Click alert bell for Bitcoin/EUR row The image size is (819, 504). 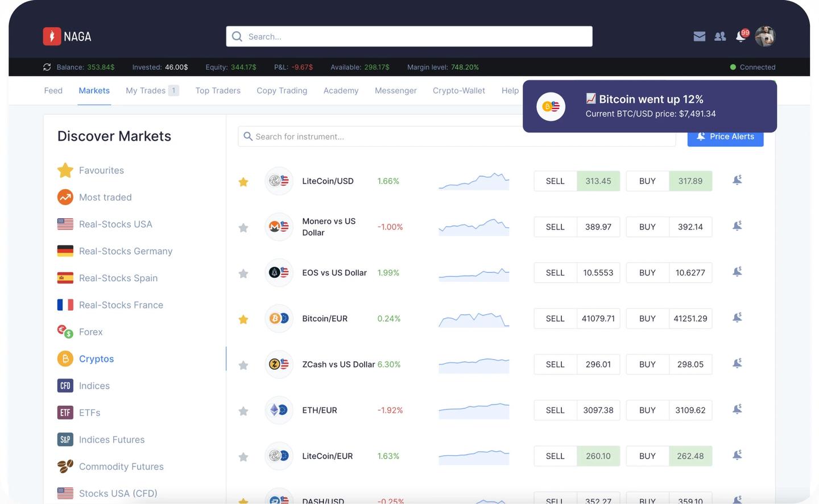[x=737, y=318]
